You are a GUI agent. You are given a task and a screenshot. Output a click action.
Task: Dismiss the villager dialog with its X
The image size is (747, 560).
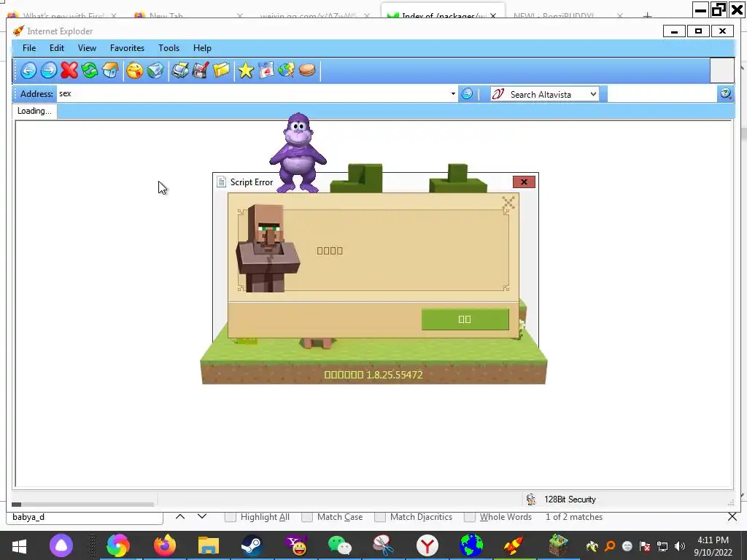coord(508,203)
